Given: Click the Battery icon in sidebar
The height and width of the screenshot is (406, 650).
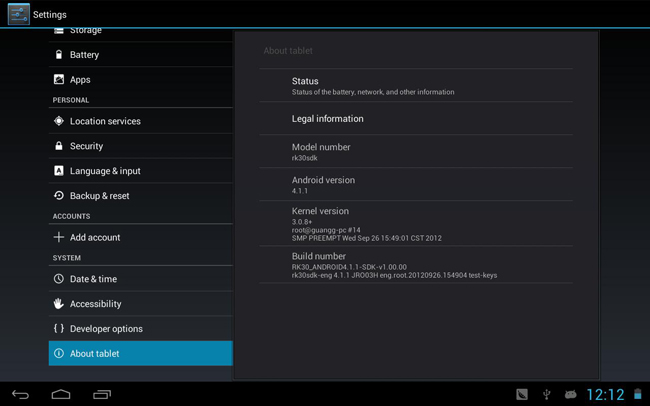Looking at the screenshot, I should coord(59,54).
